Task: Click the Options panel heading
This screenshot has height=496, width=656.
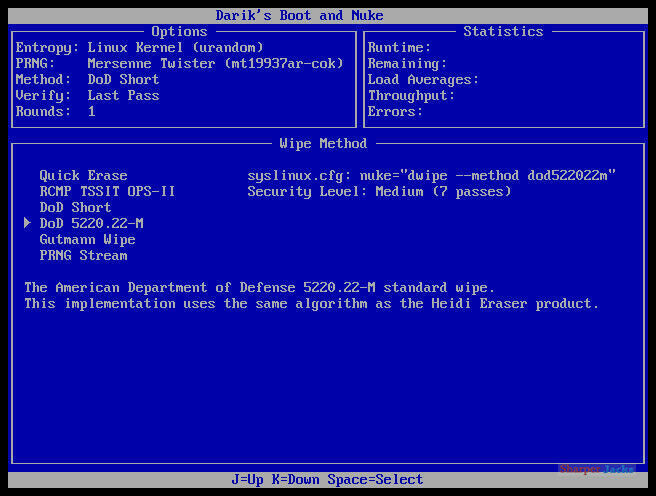Action: click(x=179, y=32)
